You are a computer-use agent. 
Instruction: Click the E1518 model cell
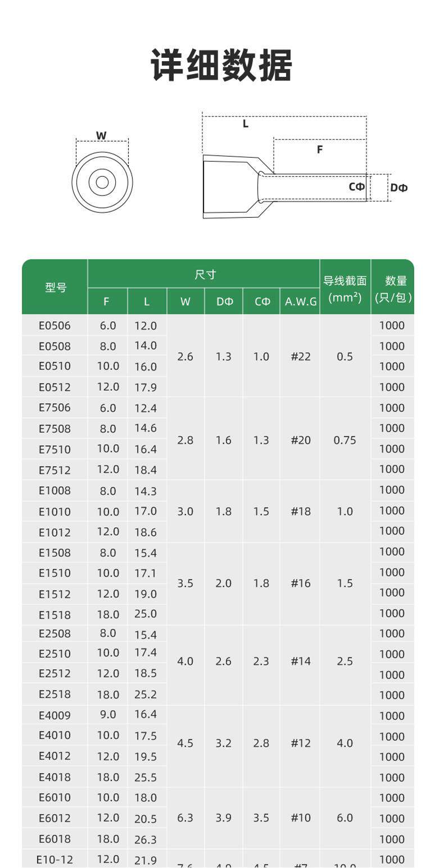[x=55, y=615]
